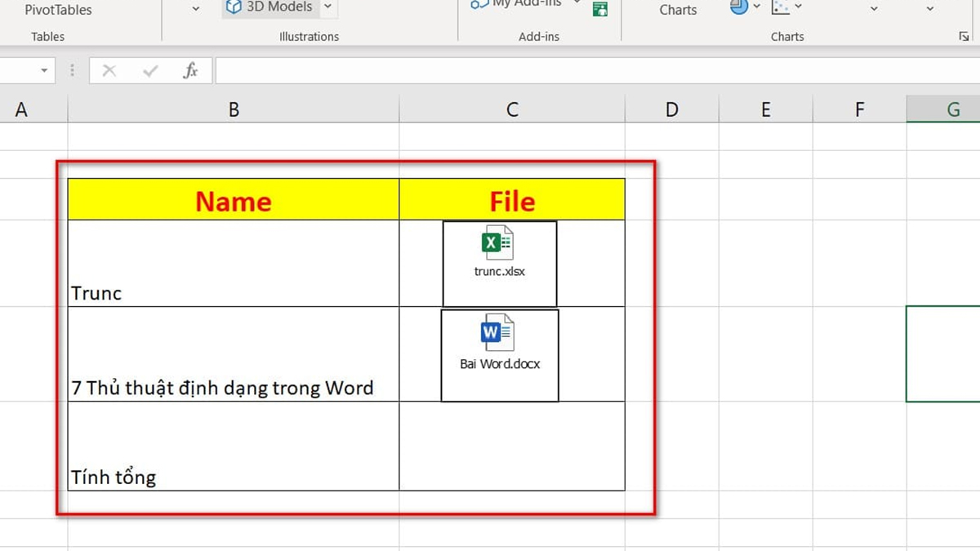Viewport: 980px width, 551px height.
Task: Select the scatter chart insert icon
Action: [780, 7]
